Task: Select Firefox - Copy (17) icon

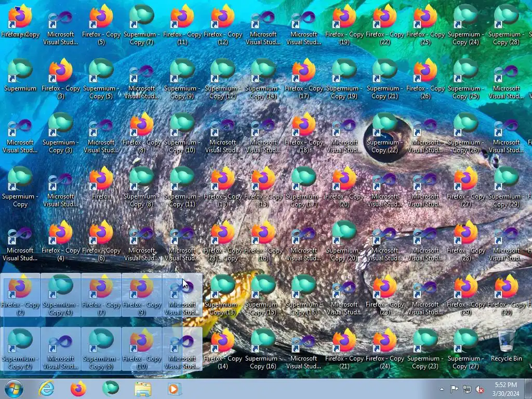Action: 303,79
